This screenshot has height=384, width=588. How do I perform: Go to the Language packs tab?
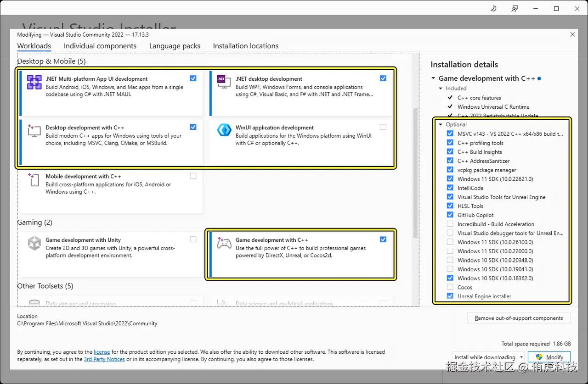pos(175,46)
